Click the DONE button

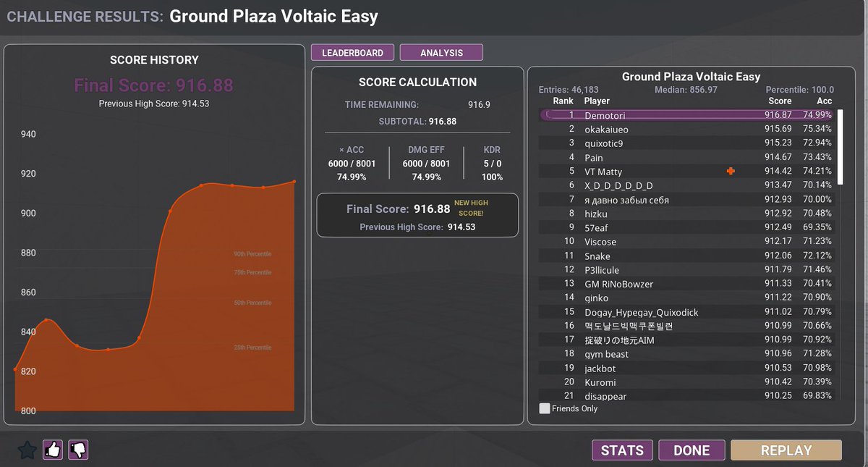tap(692, 450)
